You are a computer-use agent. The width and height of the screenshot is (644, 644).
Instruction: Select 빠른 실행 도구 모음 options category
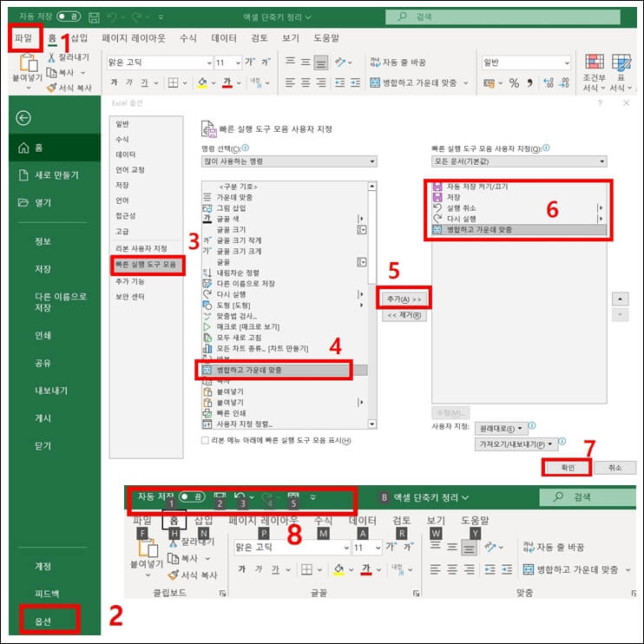146,265
